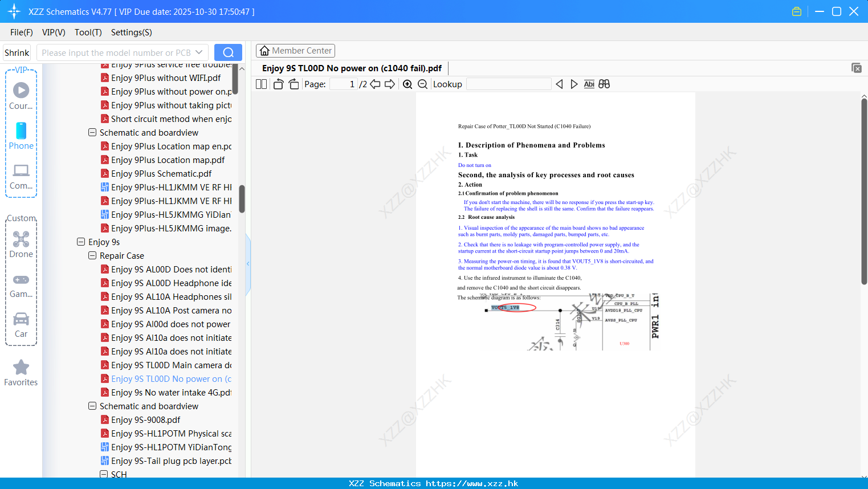Open the Car sidebar category
This screenshot has width=868, height=489.
coord(21,325)
